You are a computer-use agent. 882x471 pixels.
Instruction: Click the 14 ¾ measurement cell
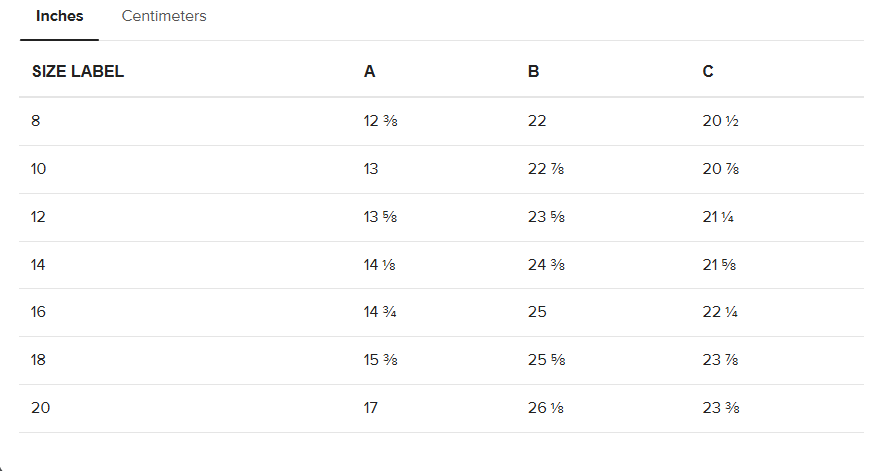380,312
